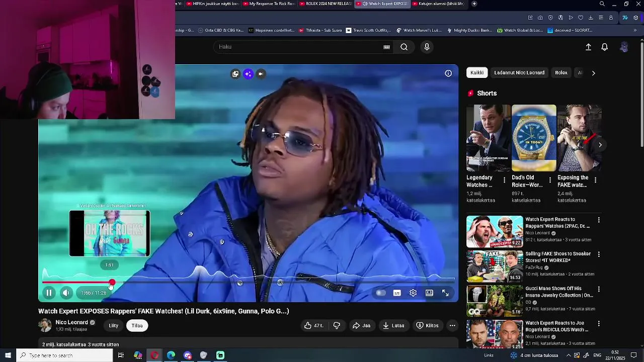Open options for Gucci Mane jewelry video
The height and width of the screenshot is (362, 644).
coord(599,289)
